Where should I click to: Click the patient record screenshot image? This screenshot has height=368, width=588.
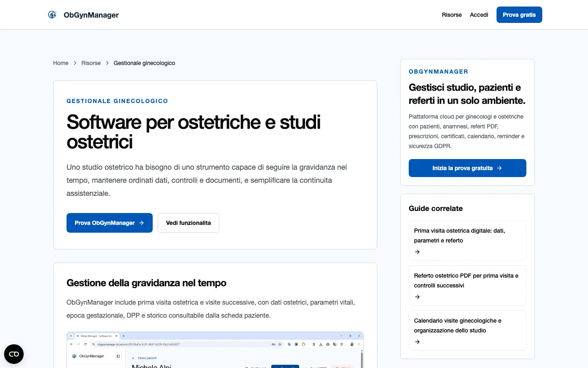pyautogui.click(x=215, y=350)
